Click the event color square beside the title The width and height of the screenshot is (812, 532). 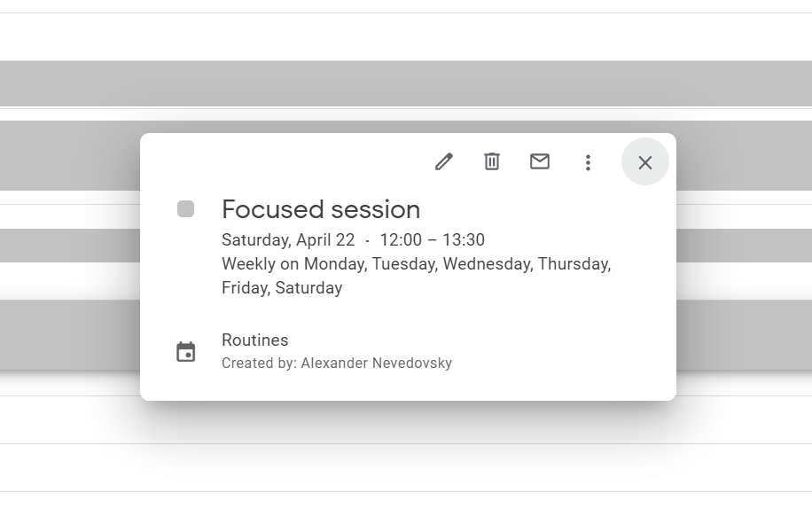(186, 208)
